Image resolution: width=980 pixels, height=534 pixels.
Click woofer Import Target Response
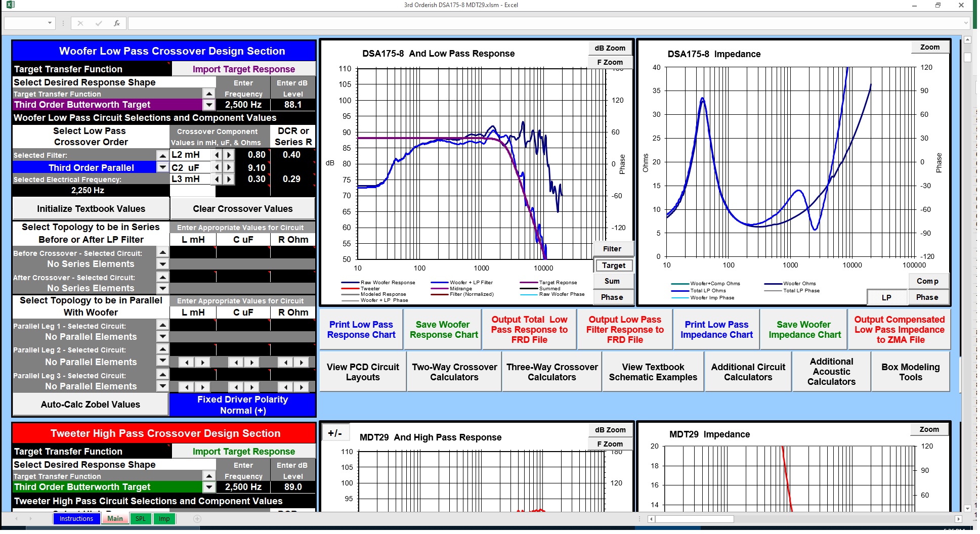(244, 69)
